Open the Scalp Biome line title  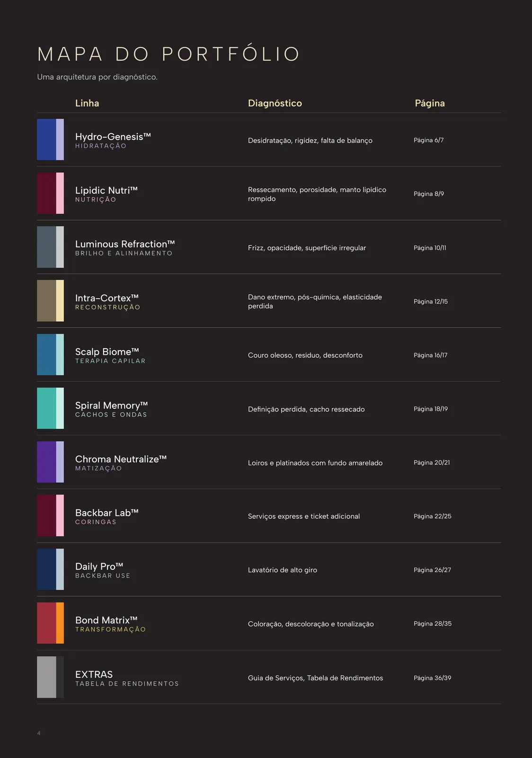click(x=107, y=352)
